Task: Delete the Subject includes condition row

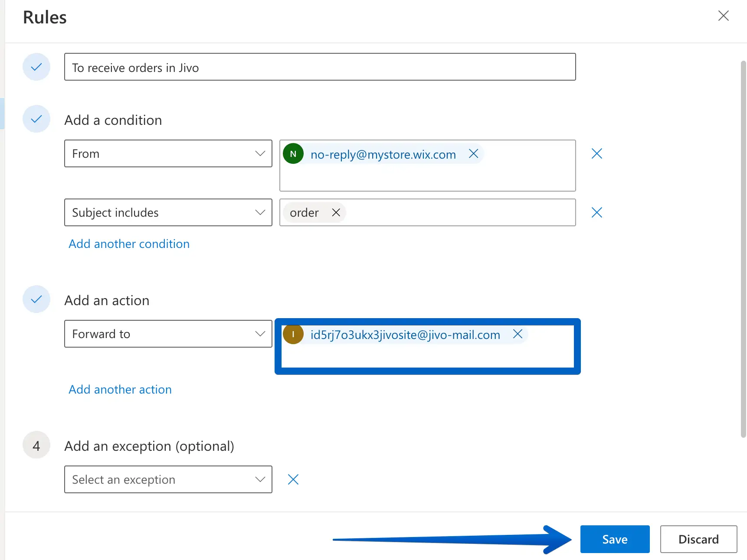Action: click(x=596, y=212)
